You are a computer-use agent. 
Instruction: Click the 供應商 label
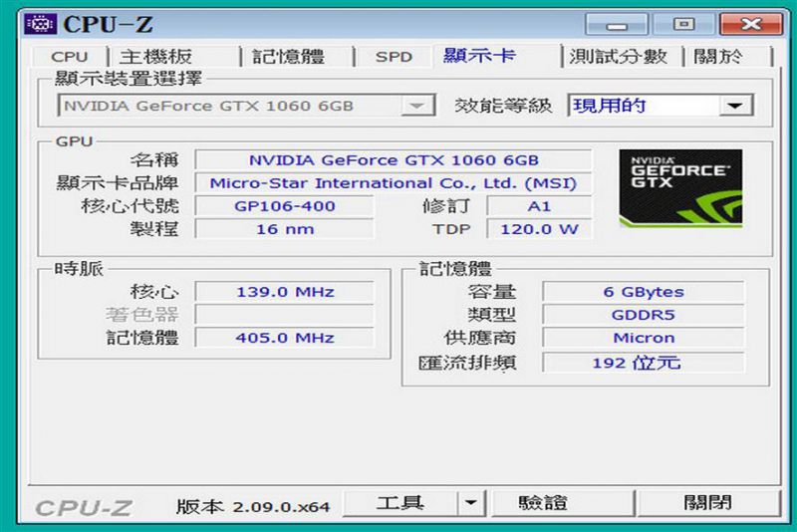pyautogui.click(x=480, y=338)
